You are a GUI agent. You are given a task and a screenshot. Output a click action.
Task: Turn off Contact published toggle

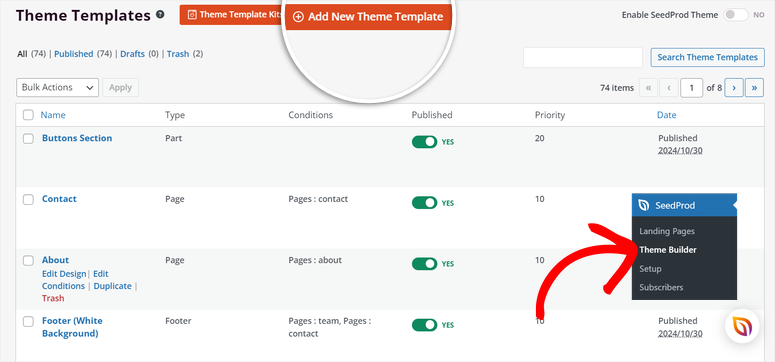tap(425, 203)
